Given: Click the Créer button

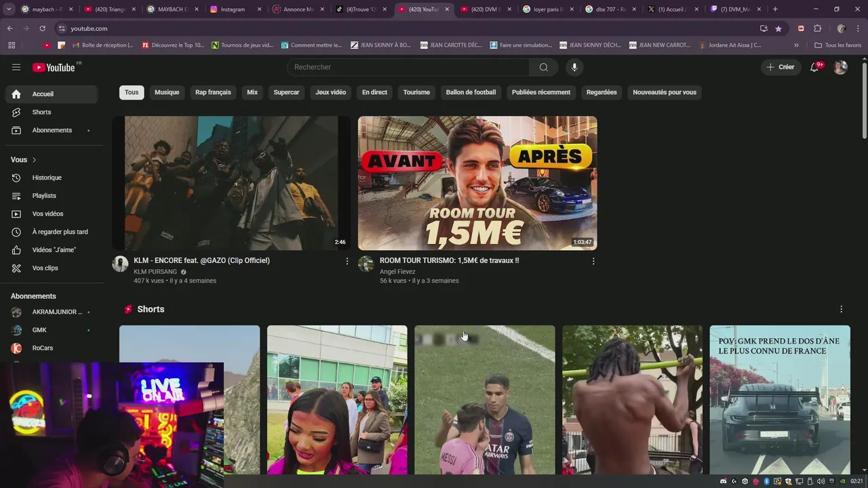Looking at the screenshot, I should click(781, 67).
